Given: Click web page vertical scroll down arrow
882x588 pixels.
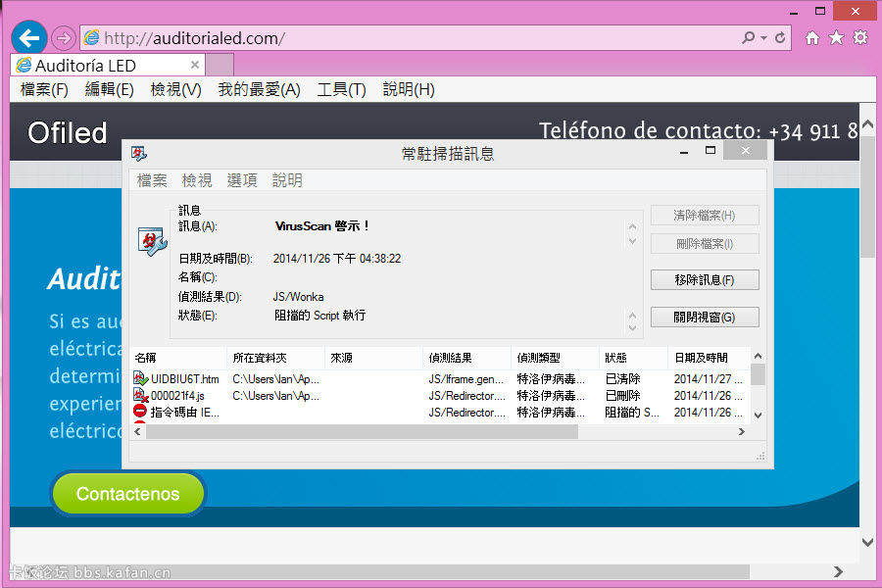Looking at the screenshot, I should [868, 542].
